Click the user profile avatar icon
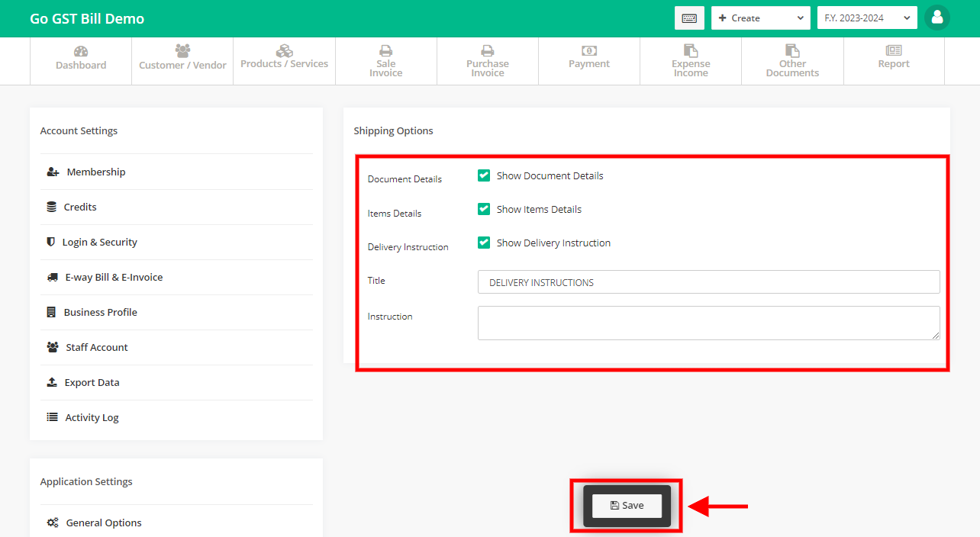The image size is (980, 537). [x=936, y=18]
